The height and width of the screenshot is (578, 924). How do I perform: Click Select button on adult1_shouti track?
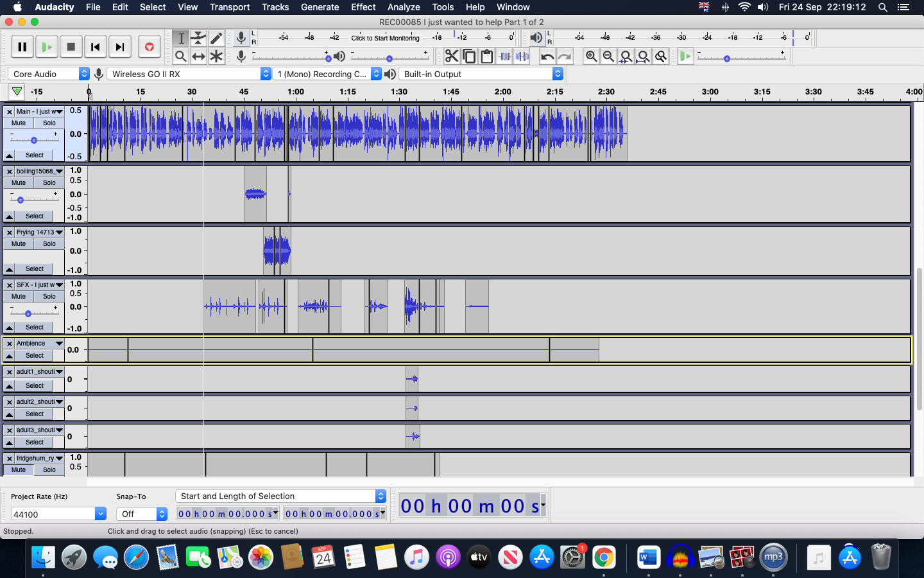pos(35,386)
